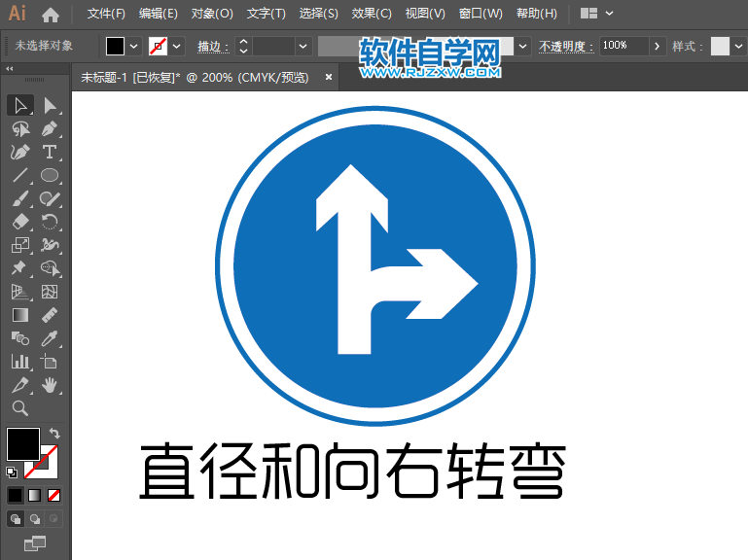
Task: Enable solid Color fill mode button
Action: pyautogui.click(x=16, y=495)
